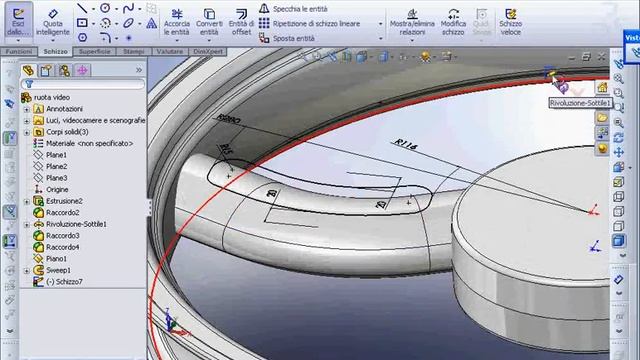Click Specchia le entità mirror tool
Viewport: 640px width, 360px height.
tap(293, 9)
